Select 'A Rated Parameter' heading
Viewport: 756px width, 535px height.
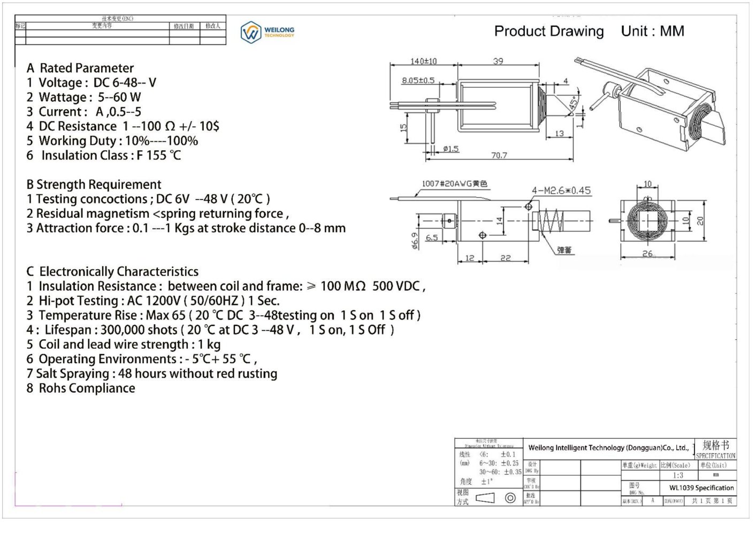[80, 68]
